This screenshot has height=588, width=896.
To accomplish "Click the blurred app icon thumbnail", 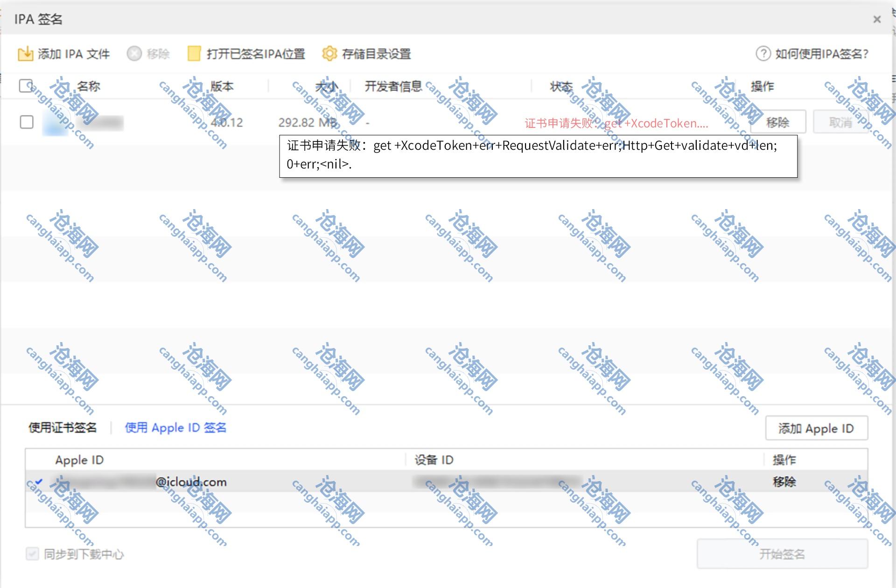I will (x=55, y=123).
